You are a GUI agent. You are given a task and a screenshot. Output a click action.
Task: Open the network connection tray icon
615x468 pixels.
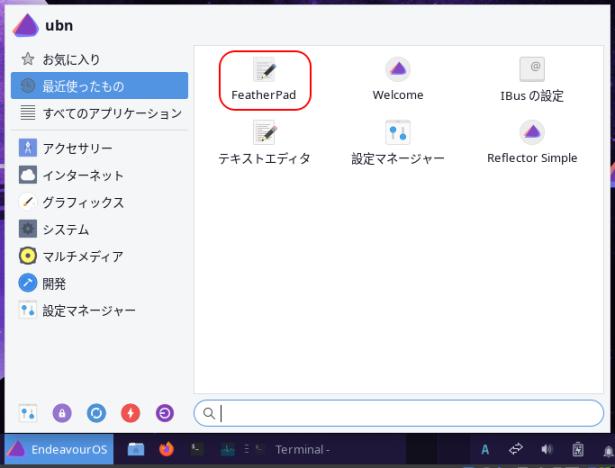[x=516, y=449]
